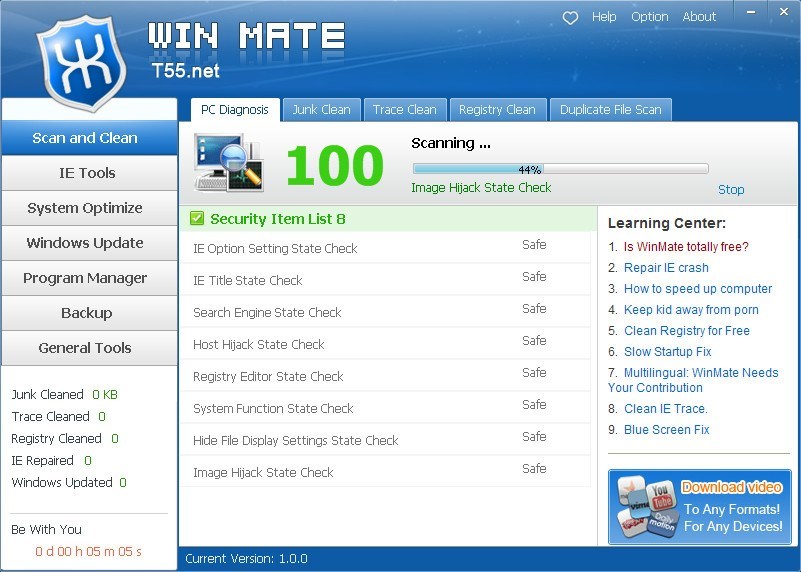Select 'IE Title State Check' row
Image resolution: width=801 pixels, height=572 pixels.
point(385,280)
